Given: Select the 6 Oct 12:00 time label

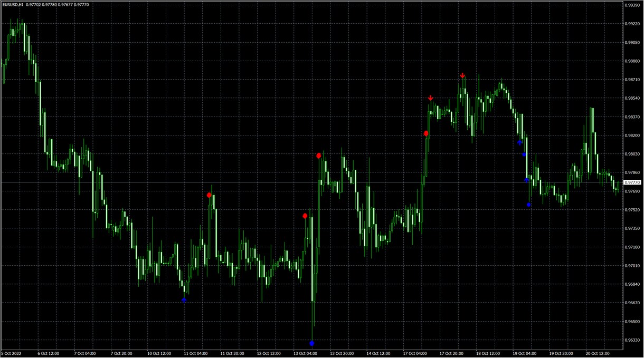Looking at the screenshot, I should tap(49, 354).
